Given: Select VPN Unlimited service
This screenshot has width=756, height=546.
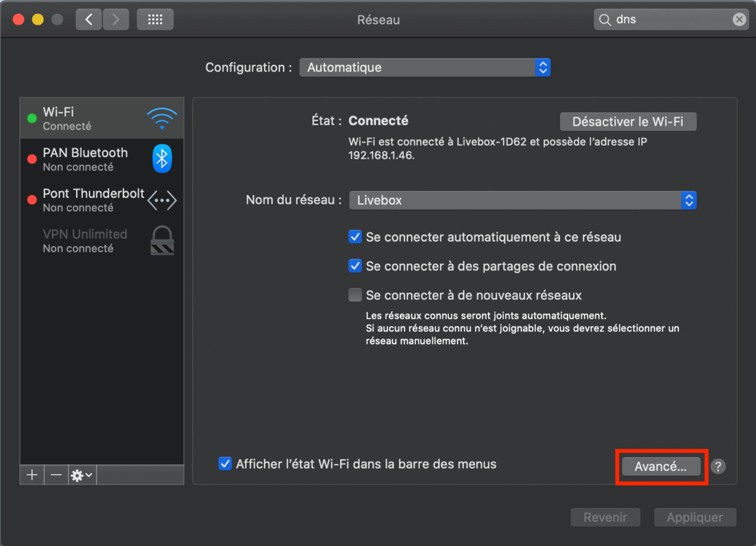Looking at the screenshot, I should pyautogui.click(x=102, y=241).
